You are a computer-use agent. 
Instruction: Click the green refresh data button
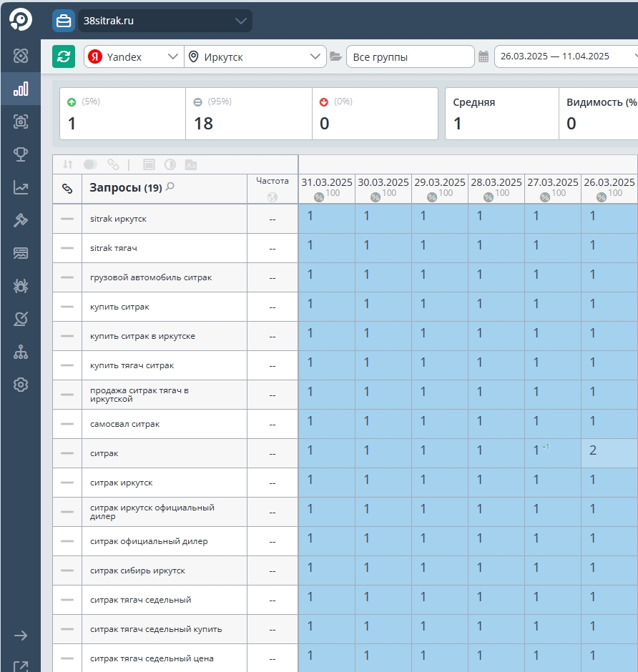tap(64, 56)
